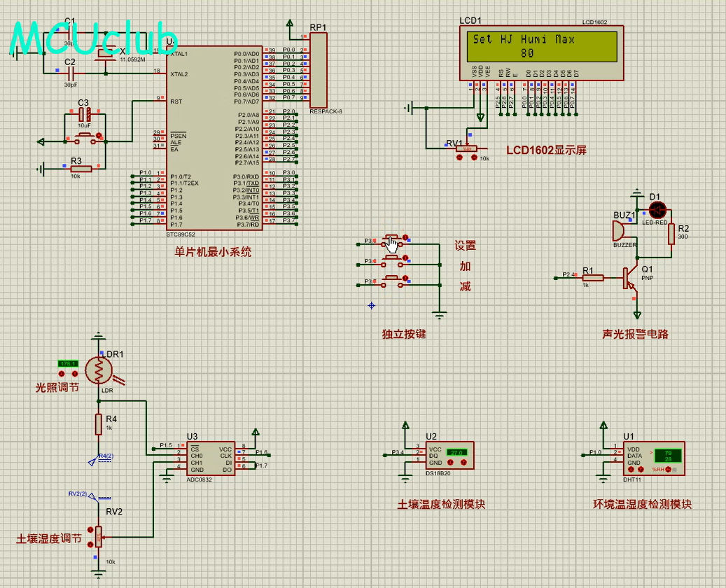Click left red adjust dot on DS18B20 sensor

452,462
